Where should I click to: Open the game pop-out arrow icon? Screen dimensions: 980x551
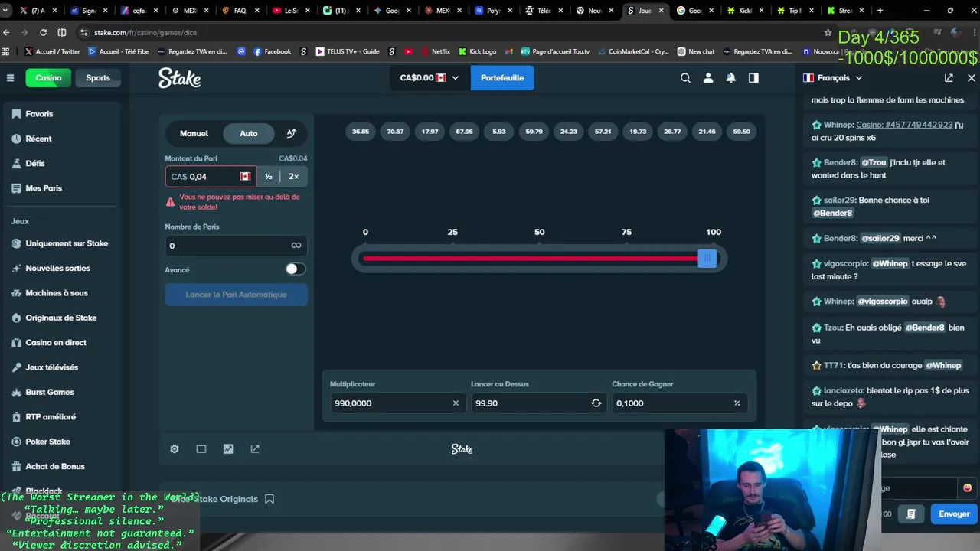coord(255,449)
